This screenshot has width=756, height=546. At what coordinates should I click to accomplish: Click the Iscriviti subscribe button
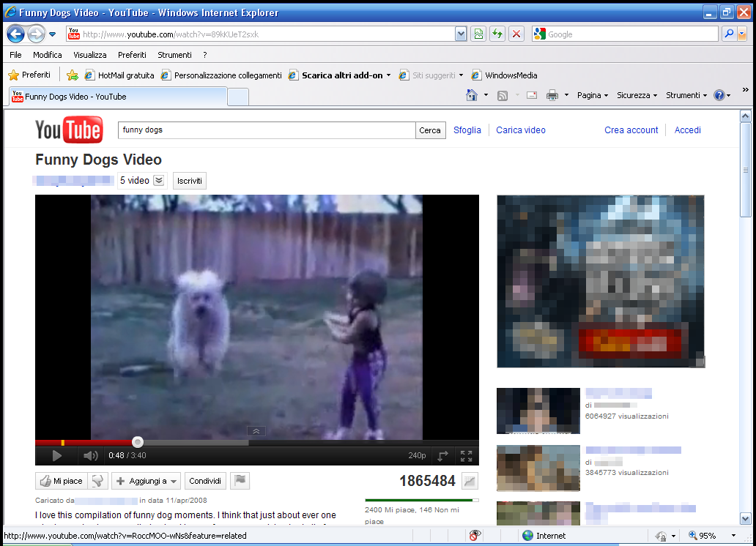click(190, 181)
